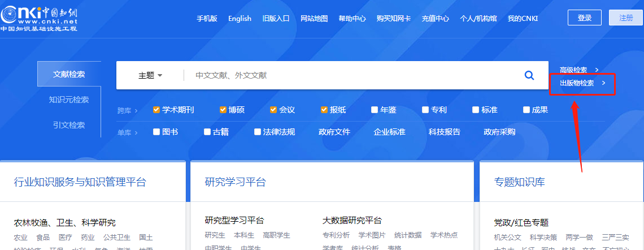Click 高职学生 link
This screenshot has height=250, width=644.
point(276,235)
